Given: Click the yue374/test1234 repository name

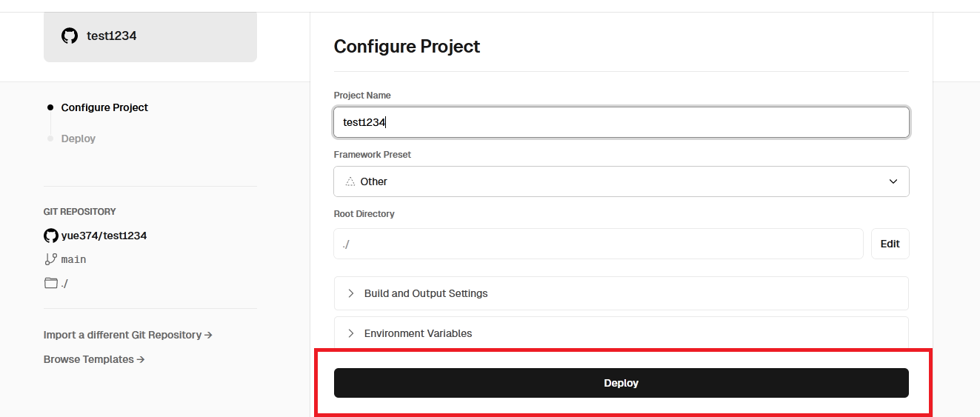Looking at the screenshot, I should coord(104,236).
